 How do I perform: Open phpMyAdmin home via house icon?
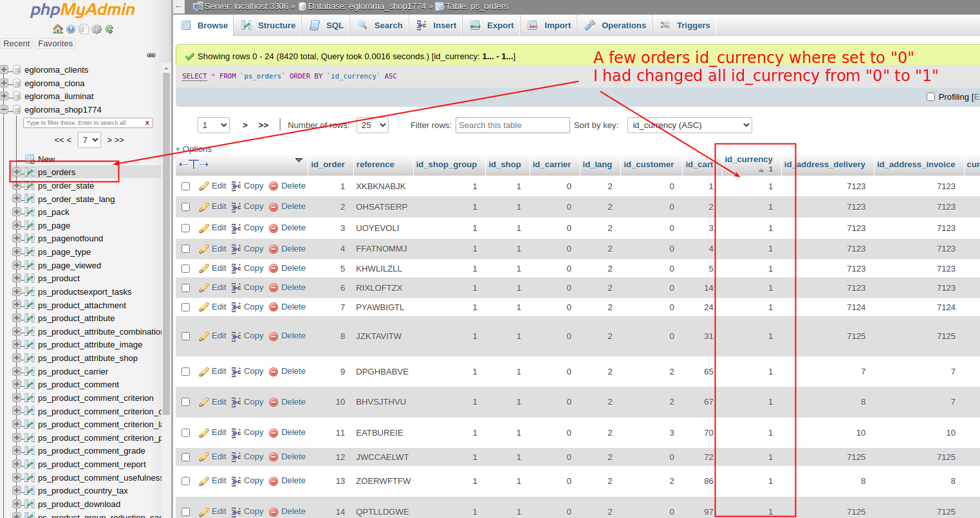58,29
